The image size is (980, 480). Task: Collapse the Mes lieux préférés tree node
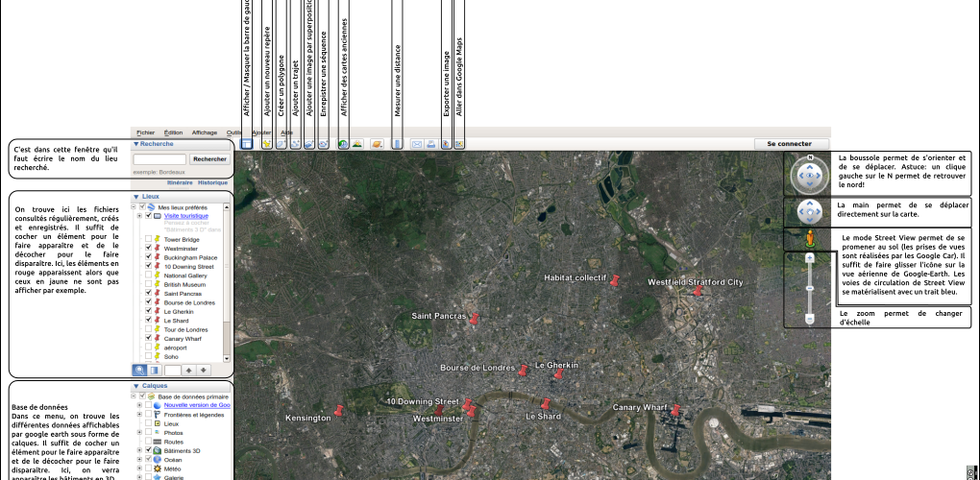pos(134,206)
